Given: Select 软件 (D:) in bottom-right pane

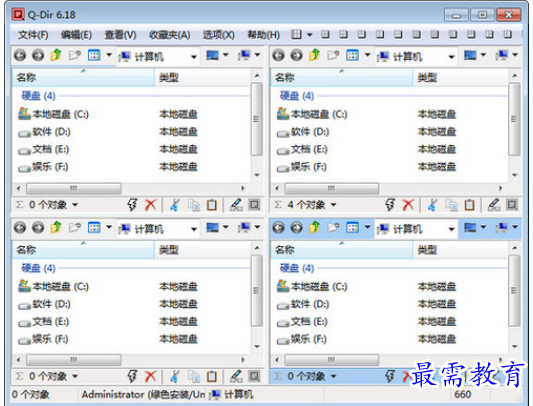Looking at the screenshot, I should pyautogui.click(x=303, y=304).
